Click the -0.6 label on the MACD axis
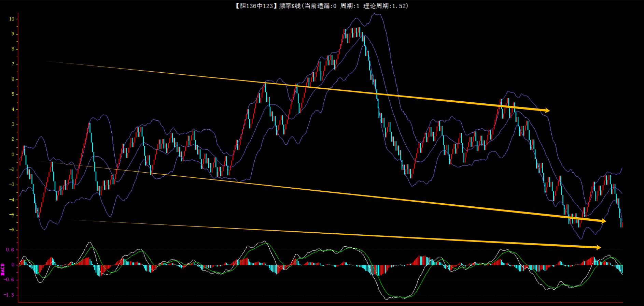Screen dimensions: 644x306 tap(9, 280)
